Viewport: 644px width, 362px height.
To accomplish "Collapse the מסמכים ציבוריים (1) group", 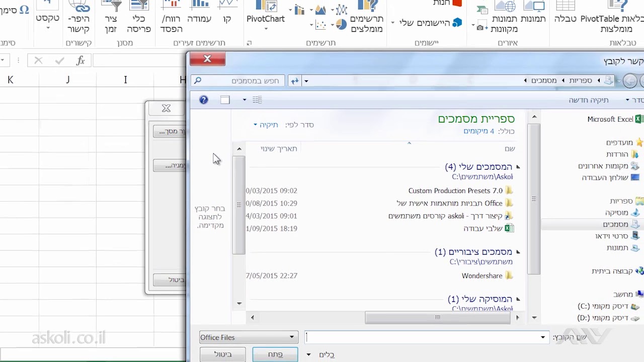I will coord(518,252).
